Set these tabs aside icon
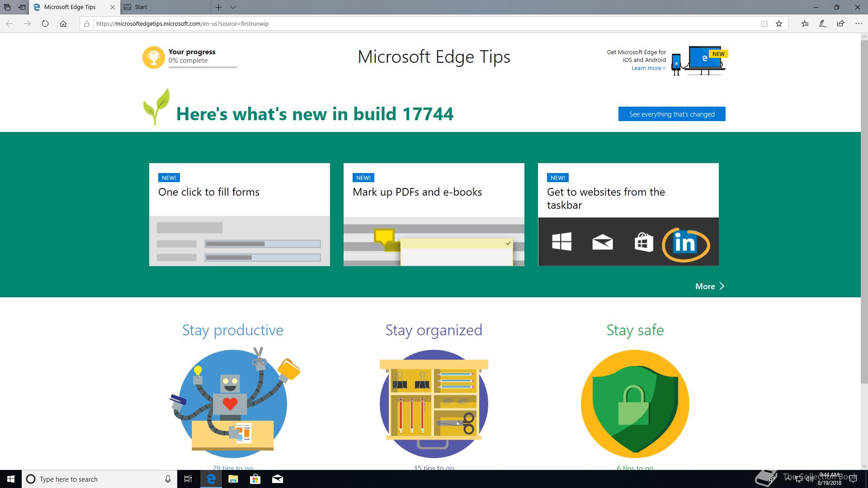The height and width of the screenshot is (488, 868). click(x=22, y=7)
